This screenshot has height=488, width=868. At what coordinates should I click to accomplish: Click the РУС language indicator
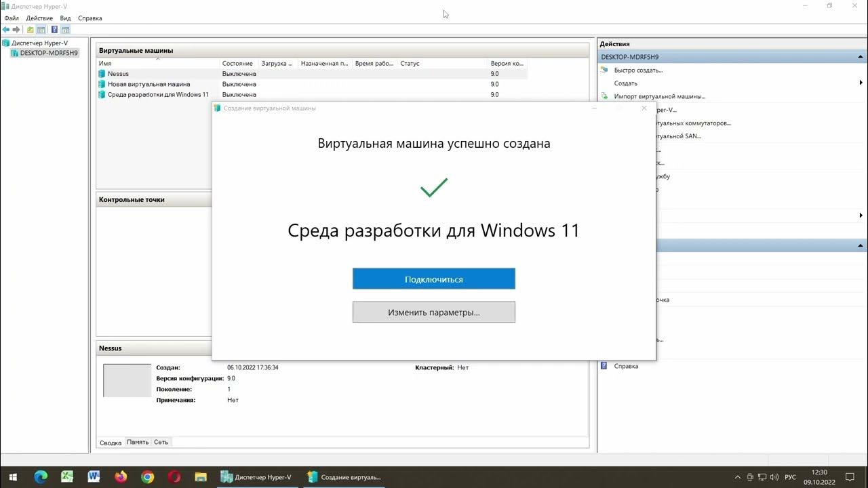click(790, 477)
